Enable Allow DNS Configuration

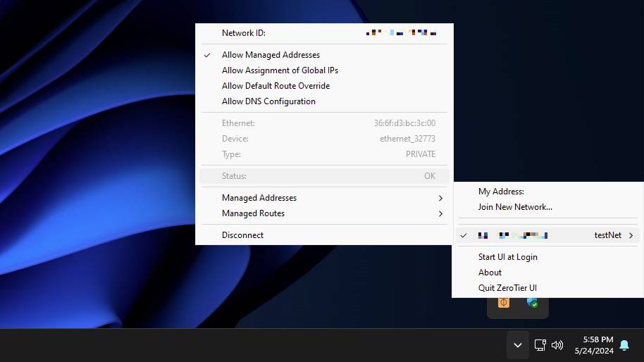[x=324, y=101]
